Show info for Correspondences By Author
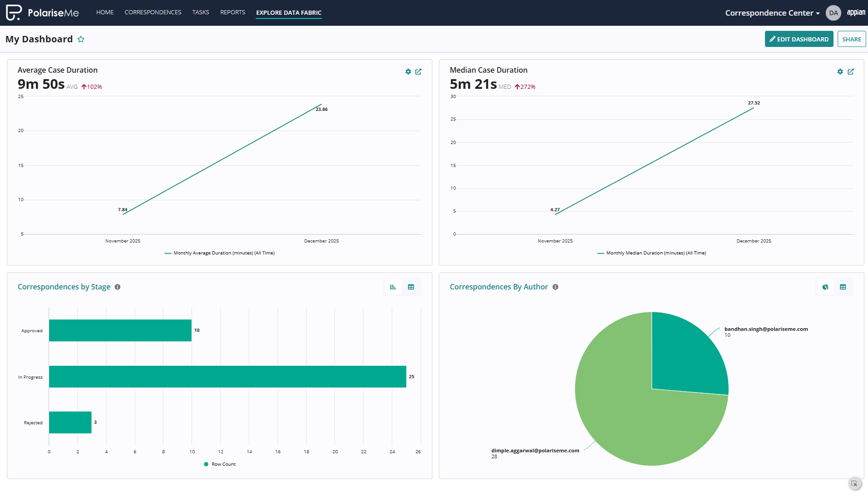 point(555,287)
